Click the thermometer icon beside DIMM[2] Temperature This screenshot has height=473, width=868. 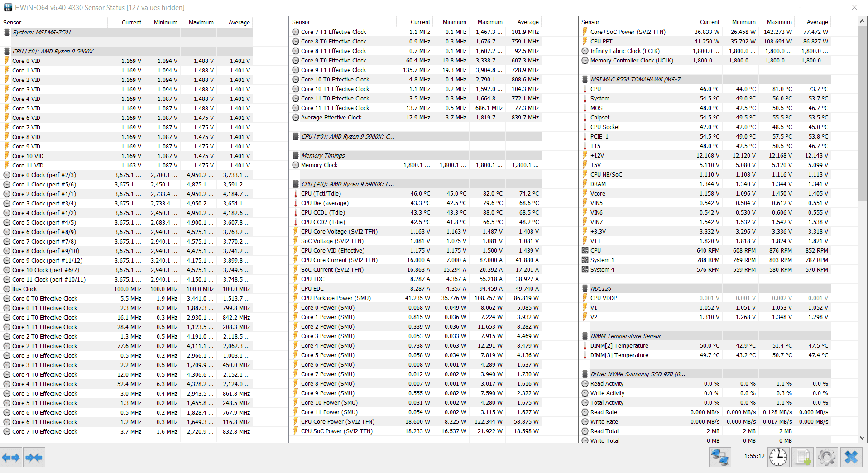[x=585, y=346]
